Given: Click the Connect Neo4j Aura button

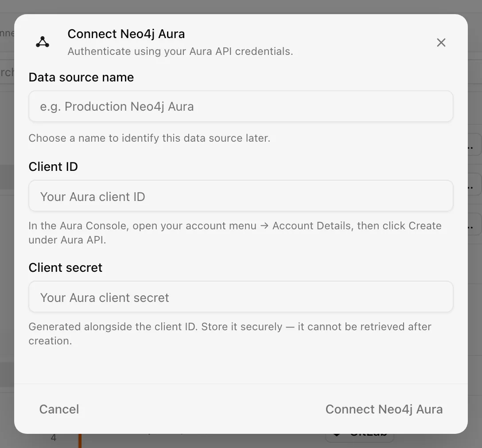Looking at the screenshot, I should click(x=384, y=409).
